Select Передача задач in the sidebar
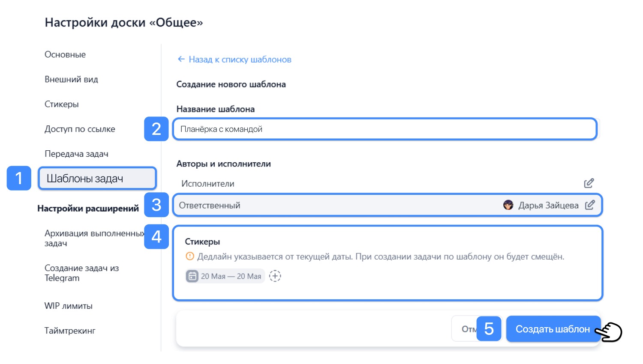This screenshot has width=643, height=364. point(77,154)
